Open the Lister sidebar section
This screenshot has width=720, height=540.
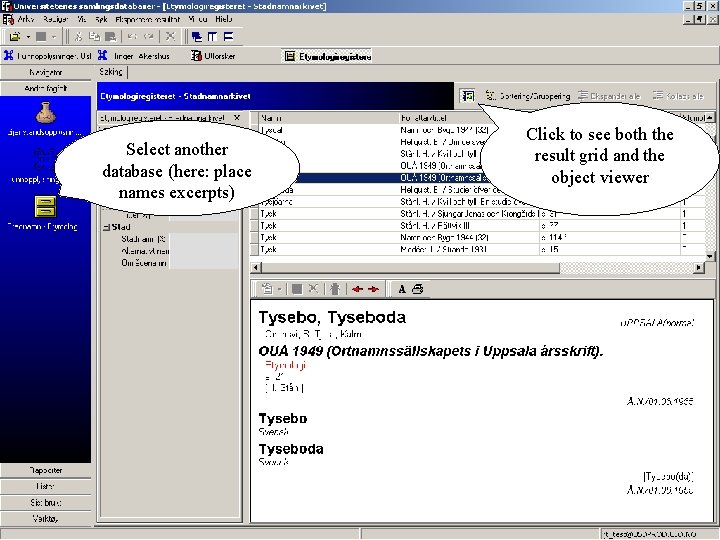[45, 486]
